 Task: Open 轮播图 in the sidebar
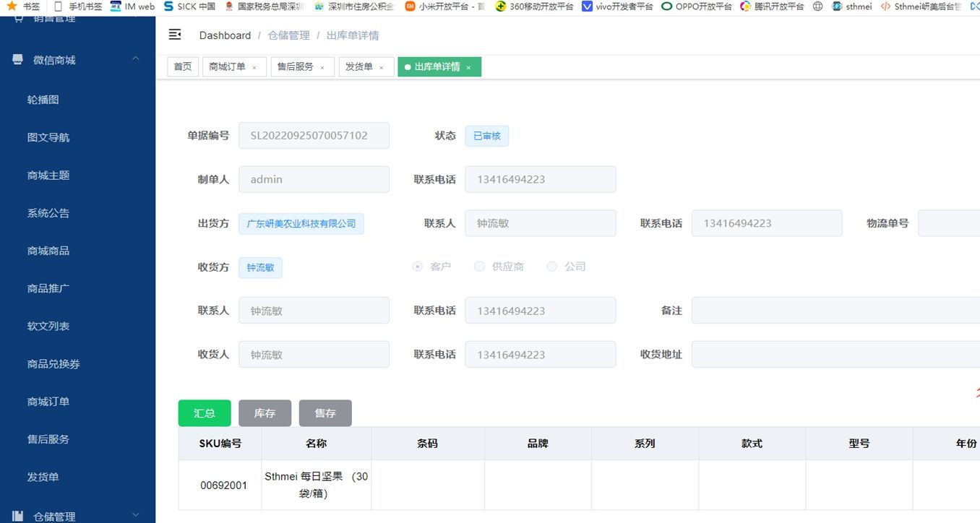coord(43,100)
